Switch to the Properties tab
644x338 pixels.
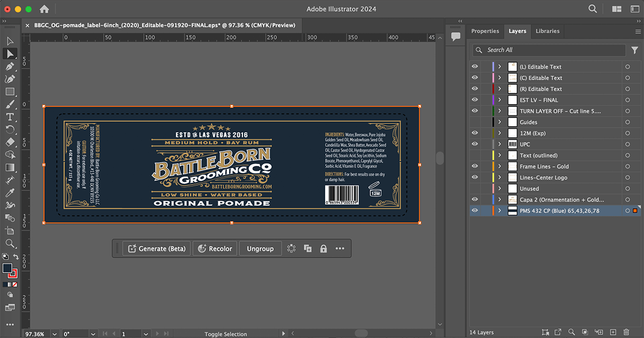pyautogui.click(x=485, y=31)
